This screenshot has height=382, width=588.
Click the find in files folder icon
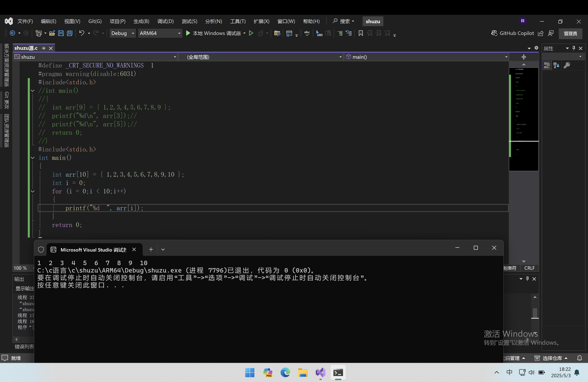pos(277,33)
